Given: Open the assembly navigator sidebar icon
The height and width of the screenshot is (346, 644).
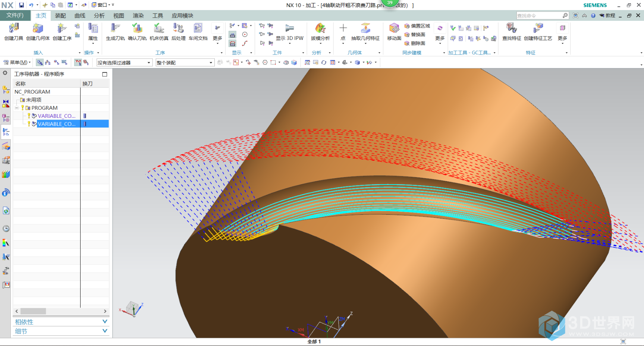Looking at the screenshot, I should 6,89.
